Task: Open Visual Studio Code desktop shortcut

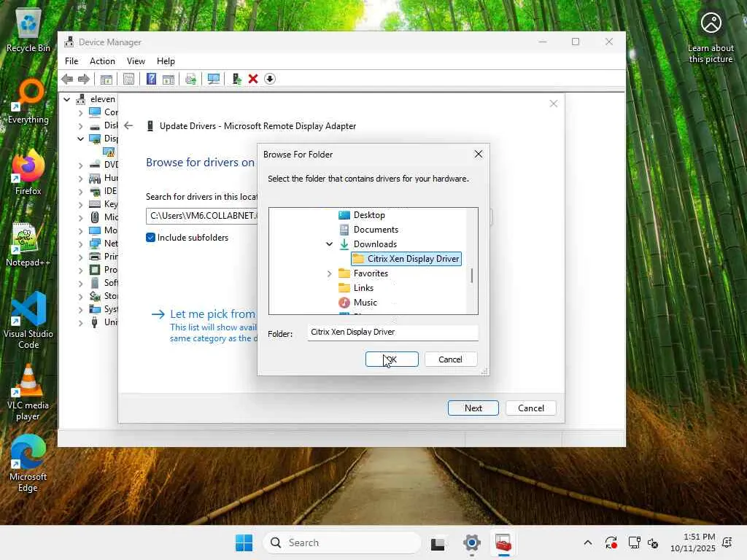Action: (28, 320)
